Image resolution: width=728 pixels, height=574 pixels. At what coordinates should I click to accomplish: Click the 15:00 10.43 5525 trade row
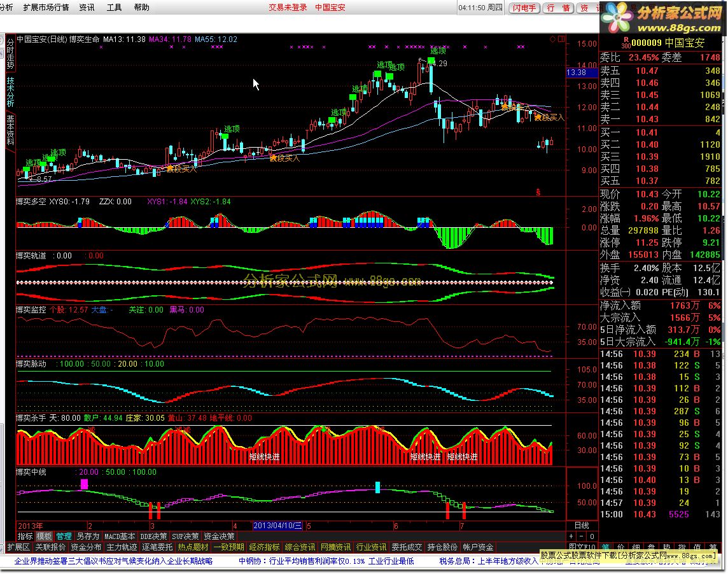point(660,514)
